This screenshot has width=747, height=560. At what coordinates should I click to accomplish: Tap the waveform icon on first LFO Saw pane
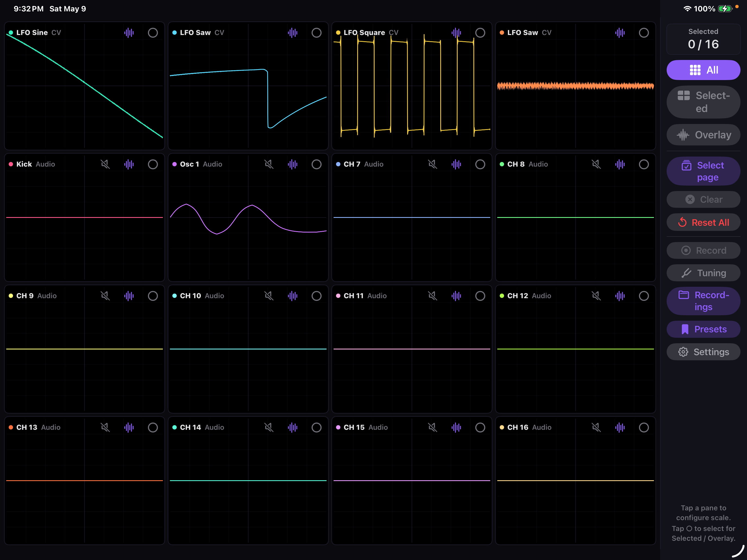[x=293, y=33]
